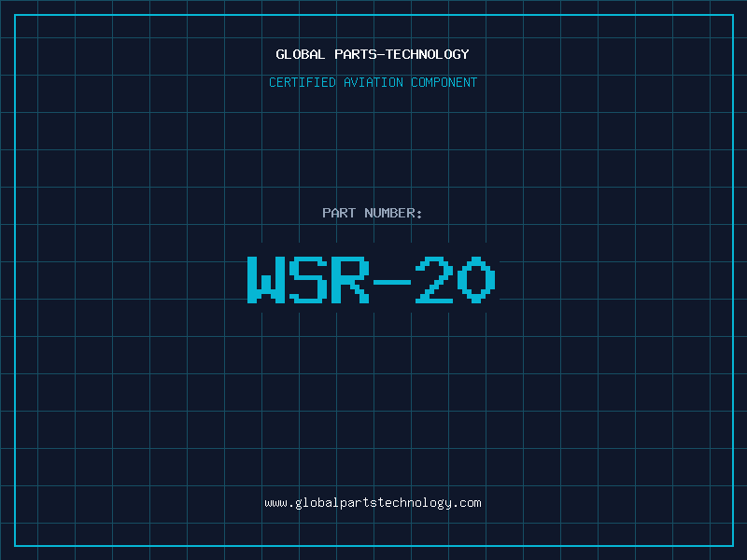Click the dash in WSR-20

(393, 280)
